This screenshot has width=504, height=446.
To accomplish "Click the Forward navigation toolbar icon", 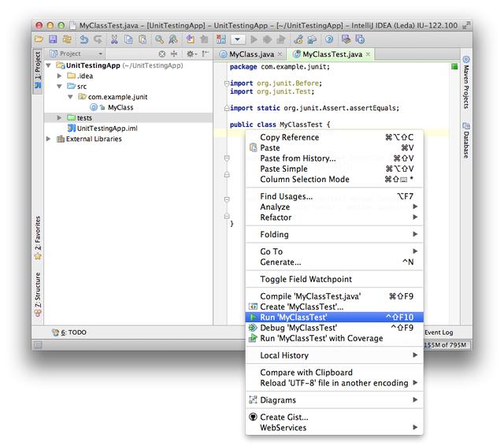I will (204, 39).
